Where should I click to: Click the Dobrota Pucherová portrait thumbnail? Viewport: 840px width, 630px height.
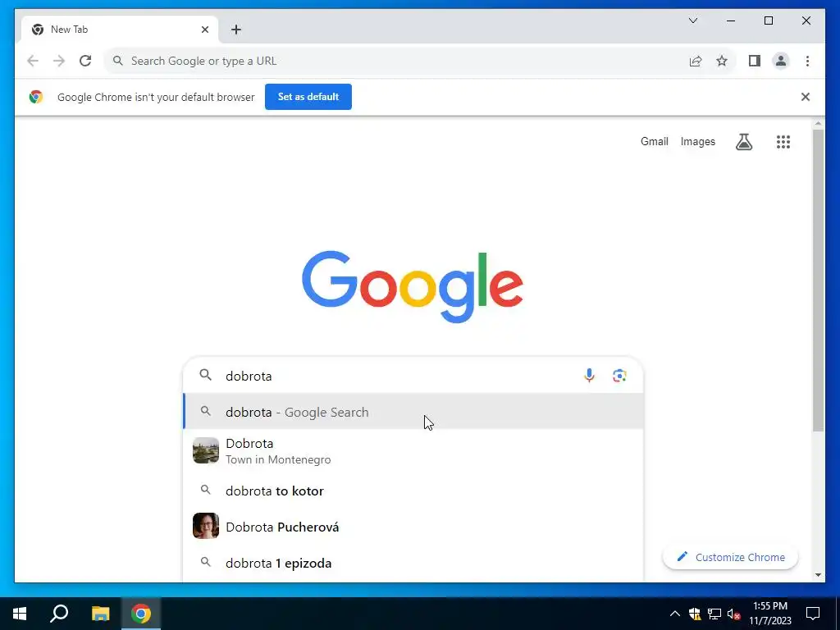206,526
